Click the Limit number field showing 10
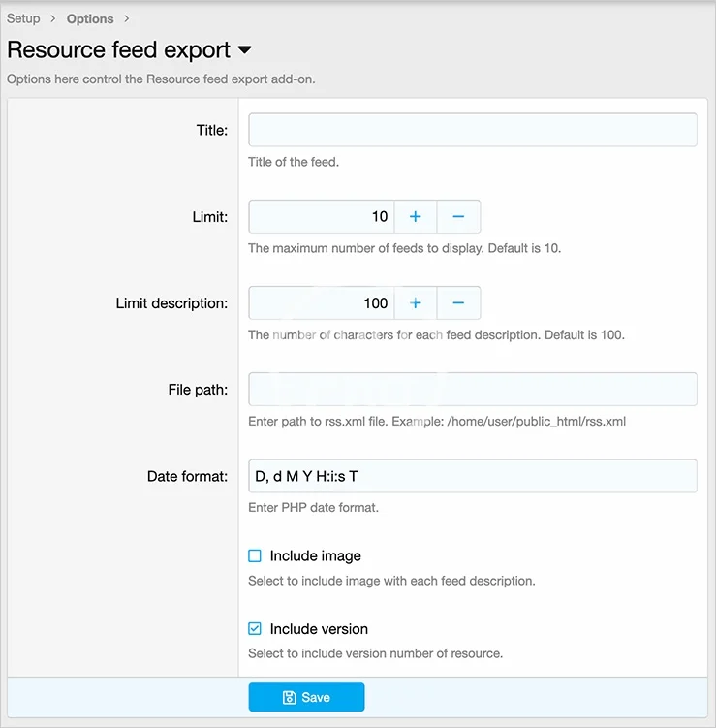Screen dimensions: 716x728 pos(321,217)
